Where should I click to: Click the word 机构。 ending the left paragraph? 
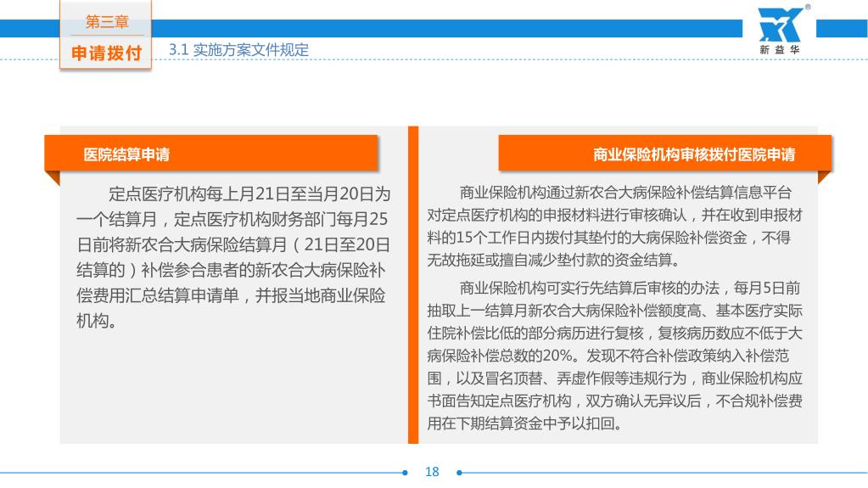97,321
